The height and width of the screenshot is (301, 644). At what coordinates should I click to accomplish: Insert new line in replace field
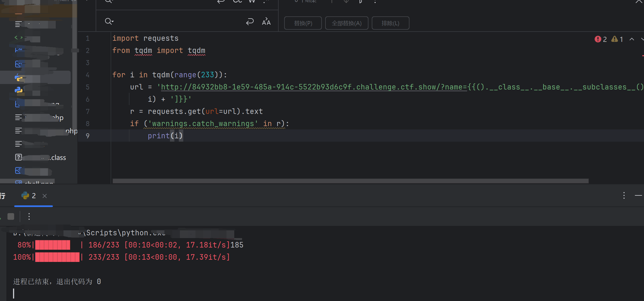coord(250,22)
